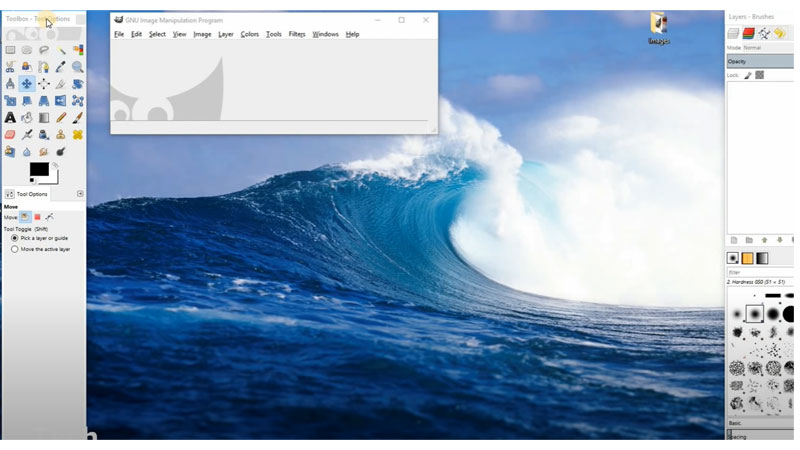Select the Measure compass tool
This screenshot has height=450, width=800.
[x=10, y=84]
